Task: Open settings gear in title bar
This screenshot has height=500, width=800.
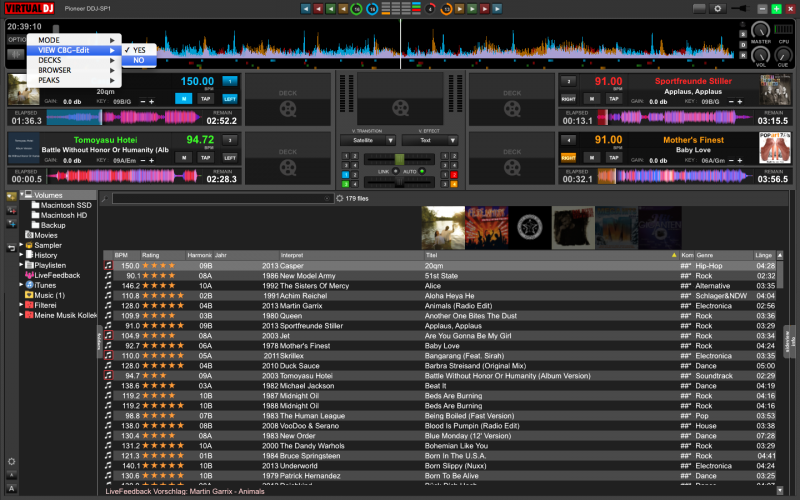Action: pyautogui.click(x=717, y=9)
